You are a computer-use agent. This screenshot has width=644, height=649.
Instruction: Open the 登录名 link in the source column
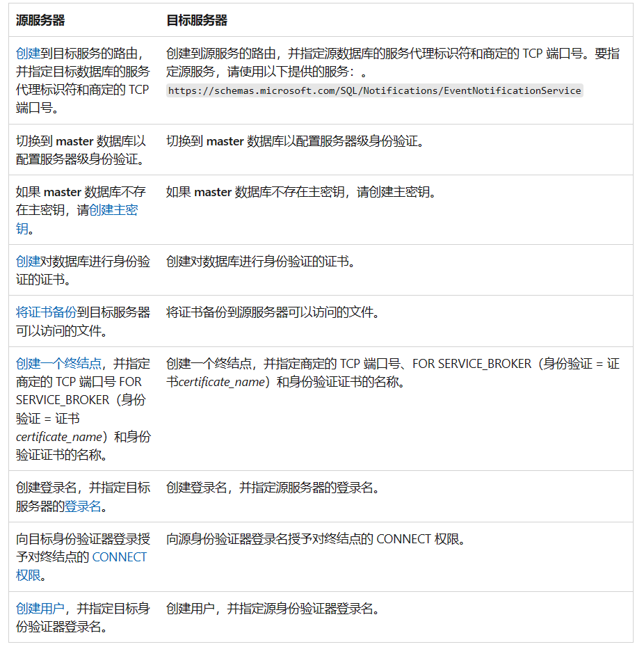click(x=83, y=506)
